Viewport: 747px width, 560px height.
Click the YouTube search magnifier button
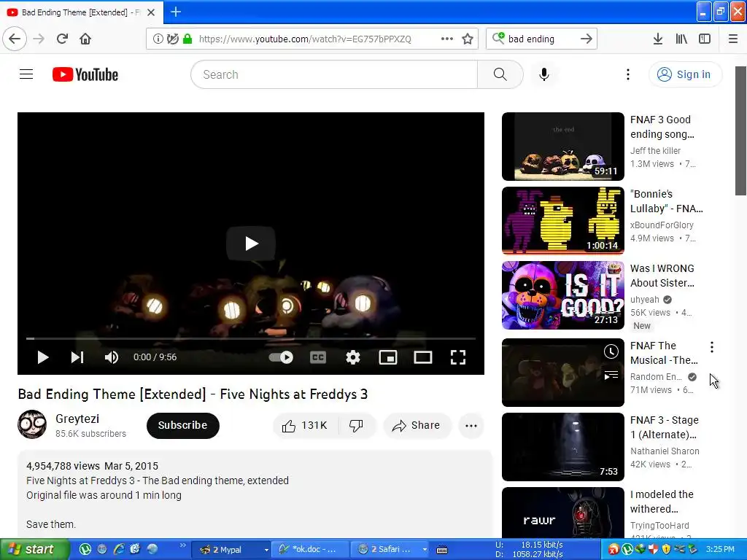tap(500, 74)
